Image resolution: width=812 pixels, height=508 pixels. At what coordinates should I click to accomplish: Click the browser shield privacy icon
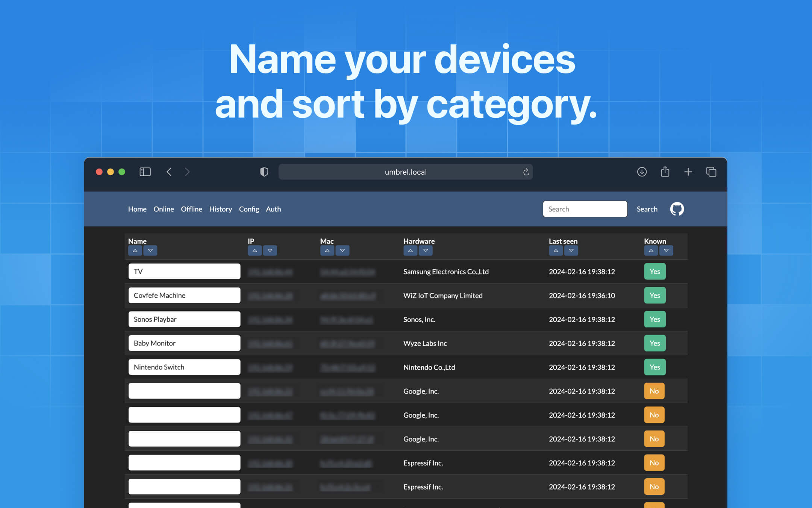click(264, 172)
